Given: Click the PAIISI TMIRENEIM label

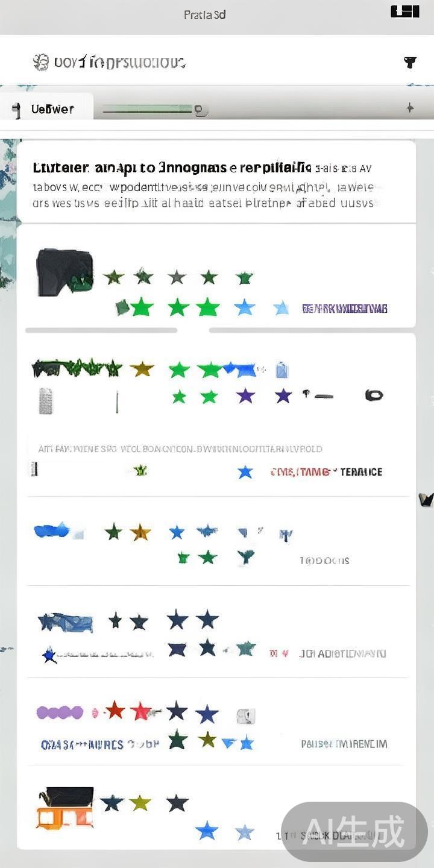Looking at the screenshot, I should [x=344, y=744].
